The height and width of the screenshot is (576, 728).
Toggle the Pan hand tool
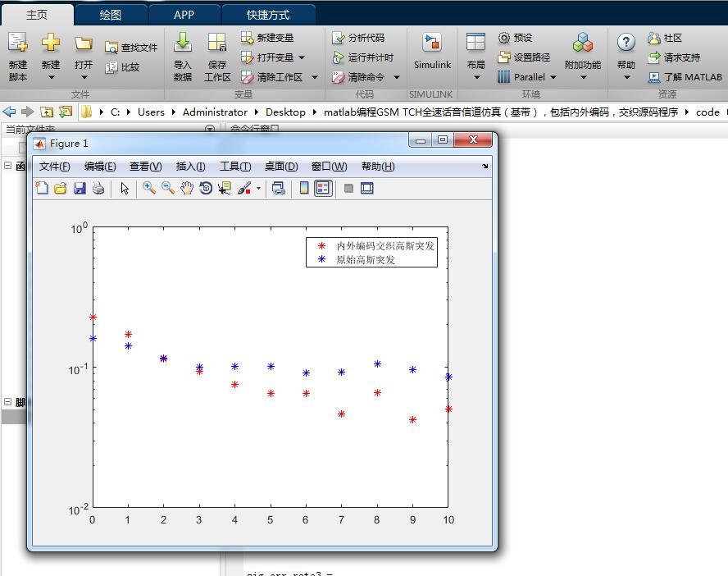(187, 188)
